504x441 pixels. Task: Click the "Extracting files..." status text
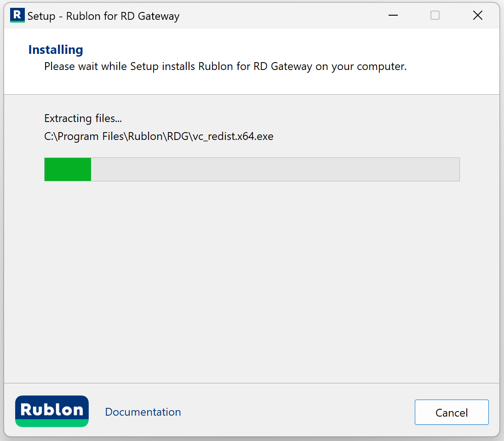pos(83,118)
